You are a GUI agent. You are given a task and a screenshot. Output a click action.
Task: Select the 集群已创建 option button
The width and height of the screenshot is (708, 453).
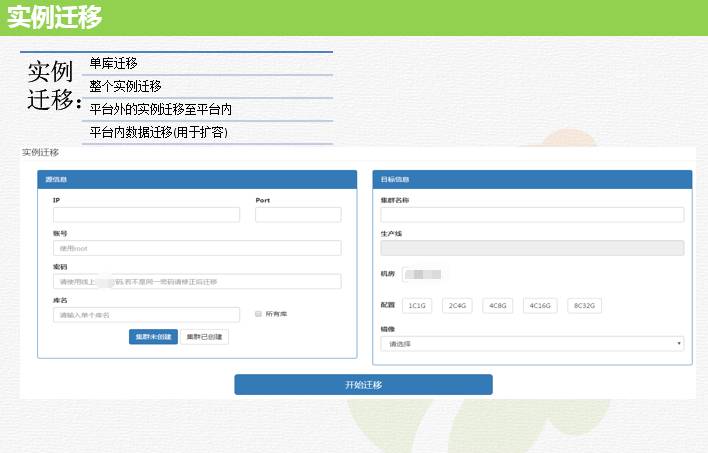click(x=205, y=337)
